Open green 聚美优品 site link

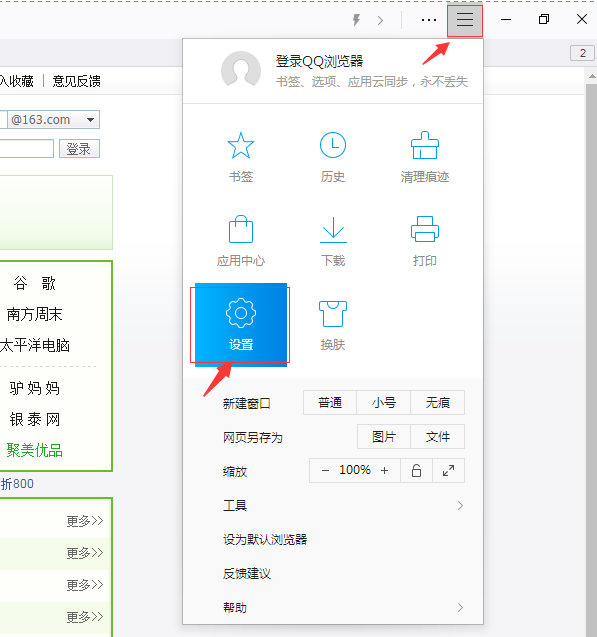(35, 450)
